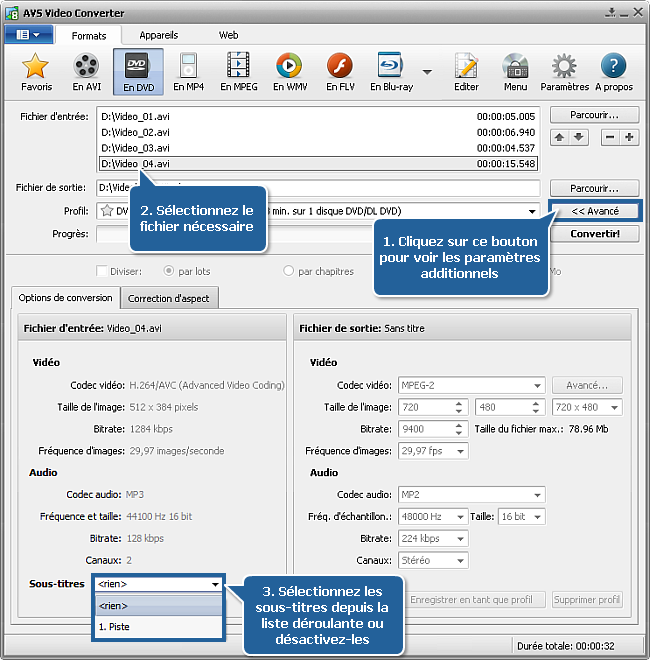Select the En DVD format icon
Screen dimensions: 650x660
click(138, 72)
